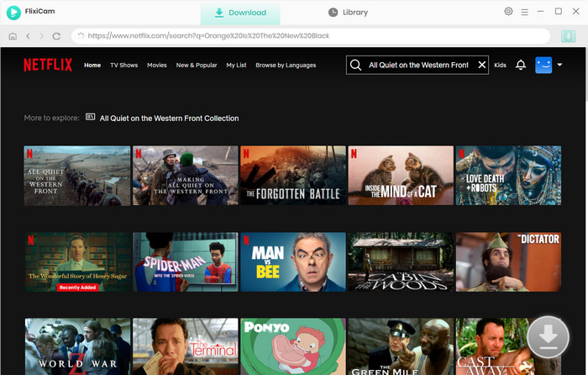Navigate back with the left arrow
Screen dimensions: 588x375
click(28, 36)
